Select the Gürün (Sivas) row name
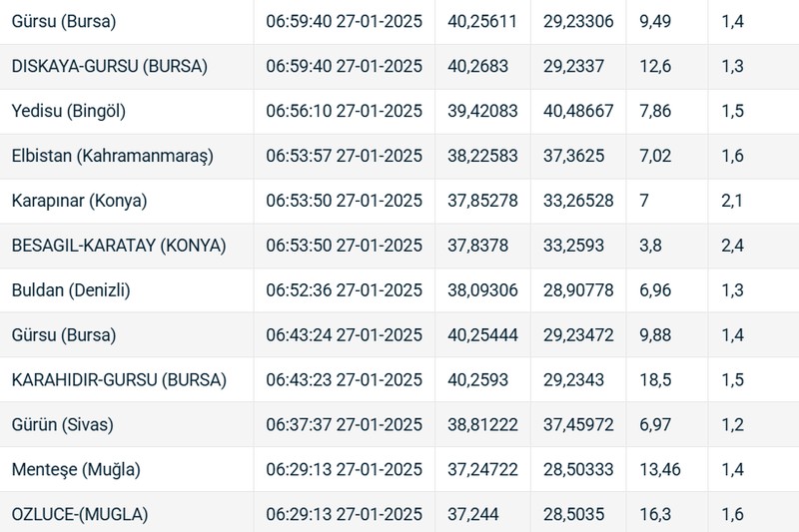Image resolution: width=799 pixels, height=532 pixels. point(63,424)
